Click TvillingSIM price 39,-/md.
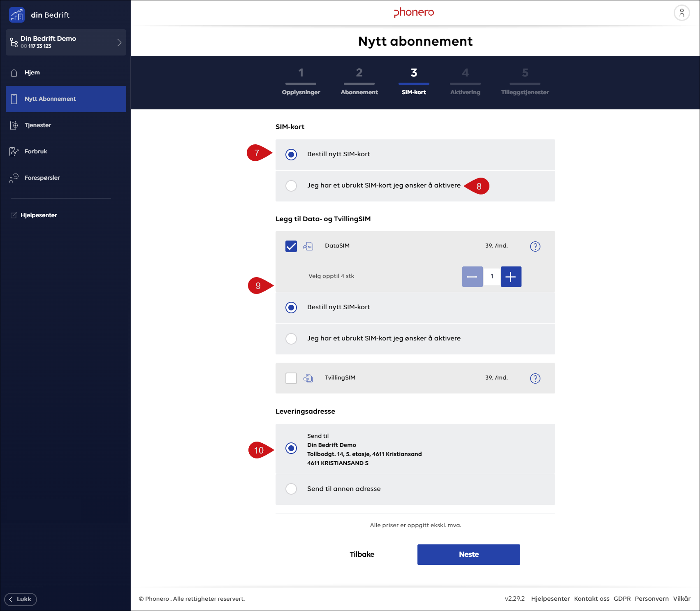 click(x=496, y=378)
